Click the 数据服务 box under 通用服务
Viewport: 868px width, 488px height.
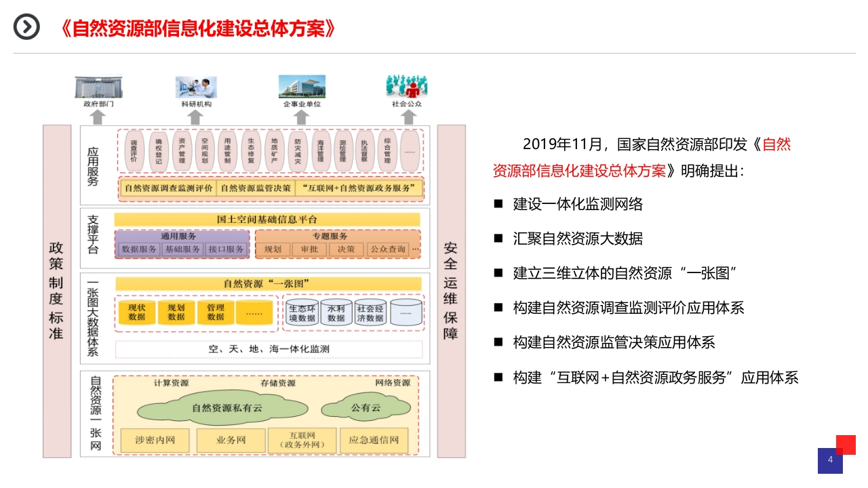coord(139,249)
